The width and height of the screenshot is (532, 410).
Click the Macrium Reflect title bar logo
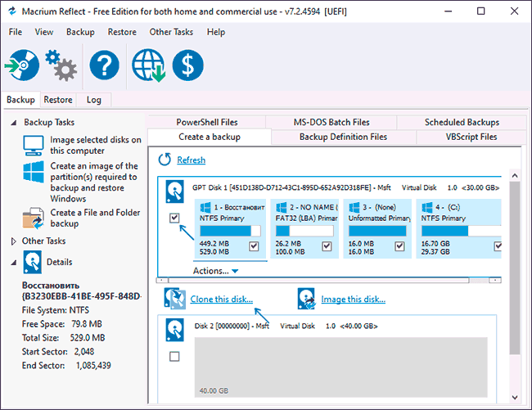tap(12, 11)
